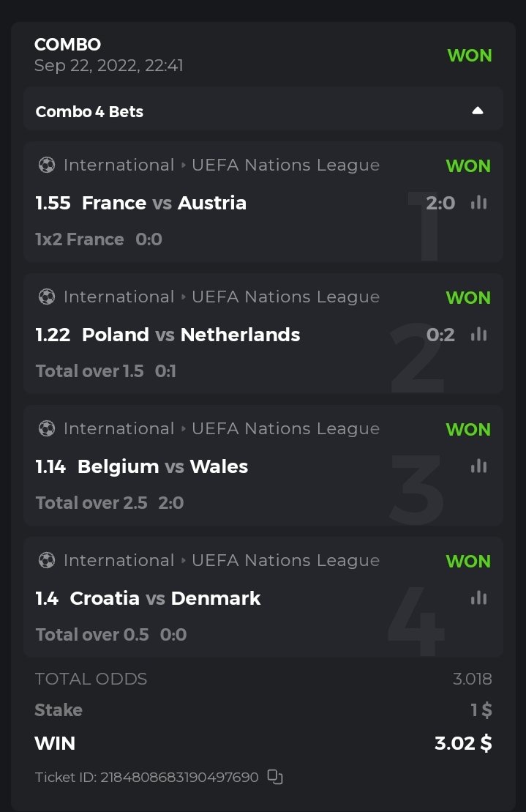Viewport: 526px width, 812px height.
Task: Click UEFA Nations League in fourth bet
Action: 285,560
